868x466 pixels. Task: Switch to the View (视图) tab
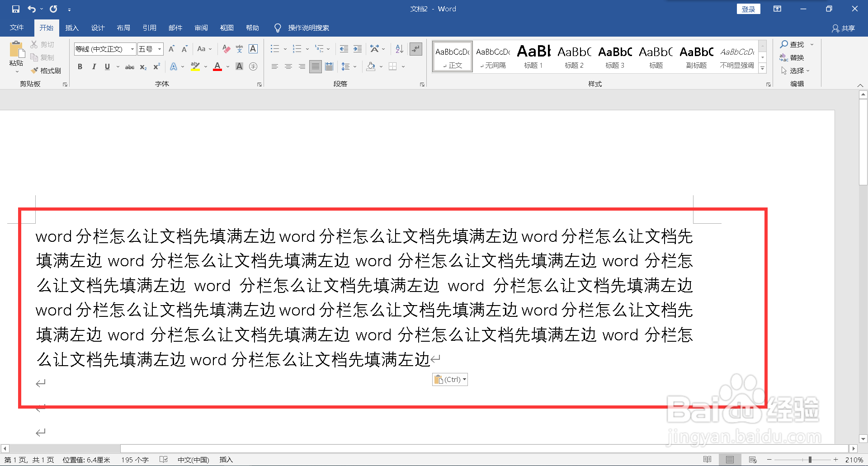click(226, 28)
